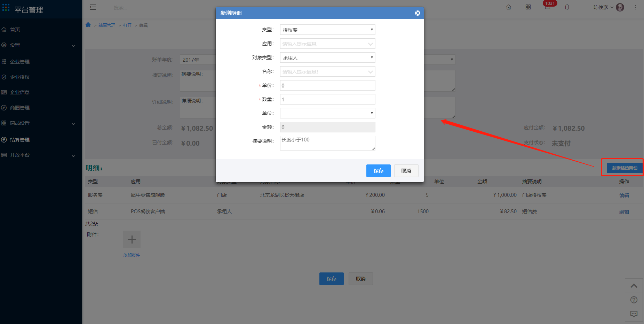Click the 添加附件 link
The width and height of the screenshot is (644, 324).
(x=132, y=255)
